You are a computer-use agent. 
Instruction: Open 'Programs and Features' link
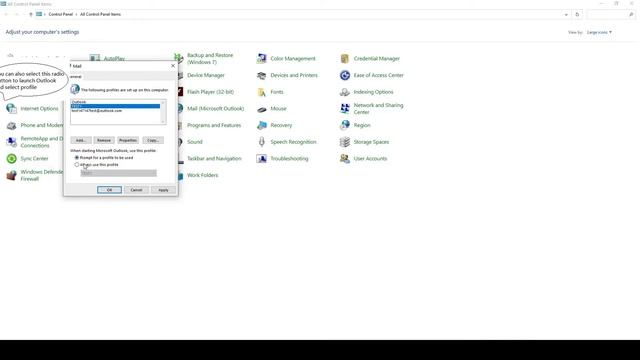214,125
